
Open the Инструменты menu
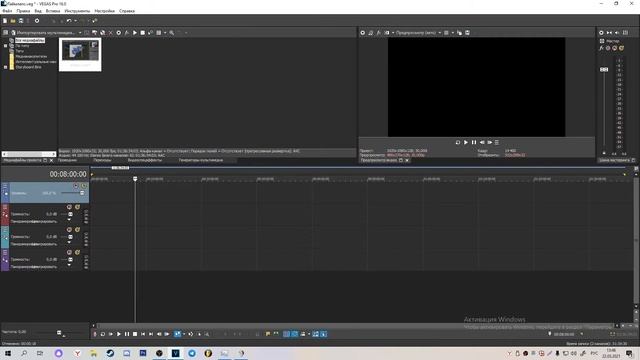pos(77,11)
